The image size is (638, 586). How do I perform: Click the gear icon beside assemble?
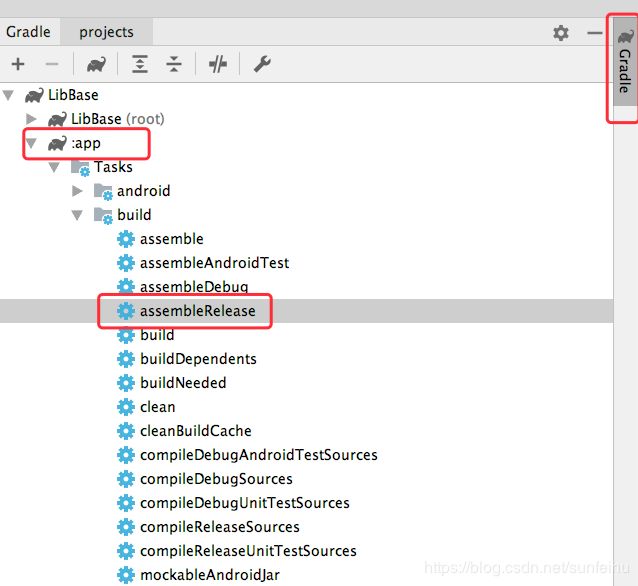126,239
